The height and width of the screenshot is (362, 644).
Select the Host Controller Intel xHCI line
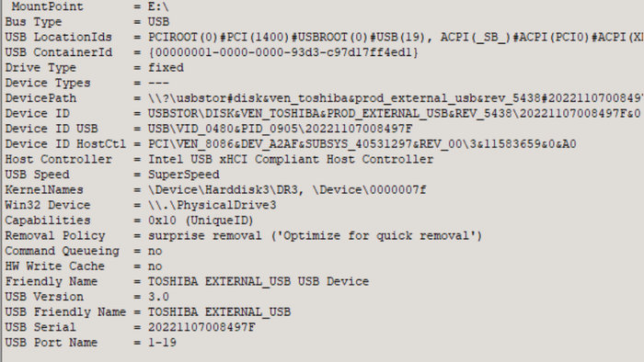point(219,160)
